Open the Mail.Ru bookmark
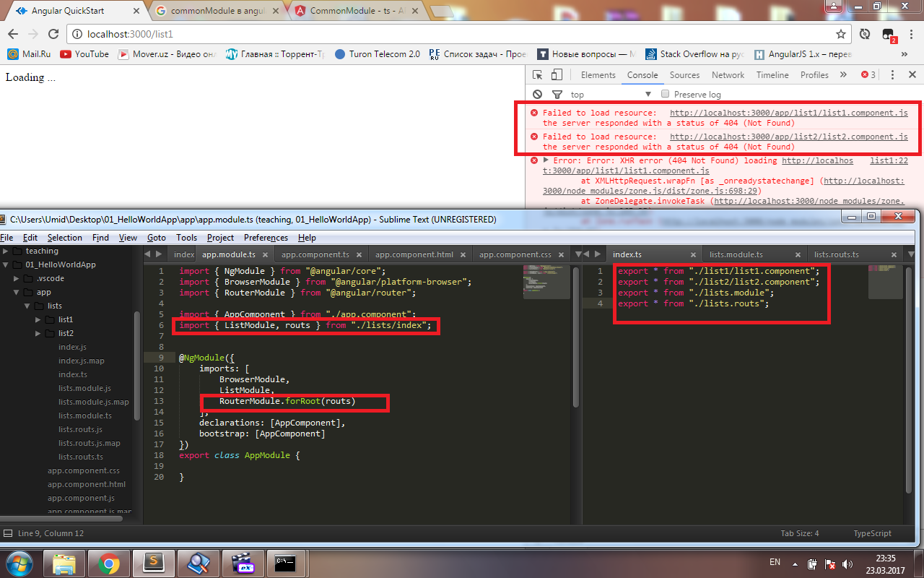The height and width of the screenshot is (578, 924). tap(30, 54)
